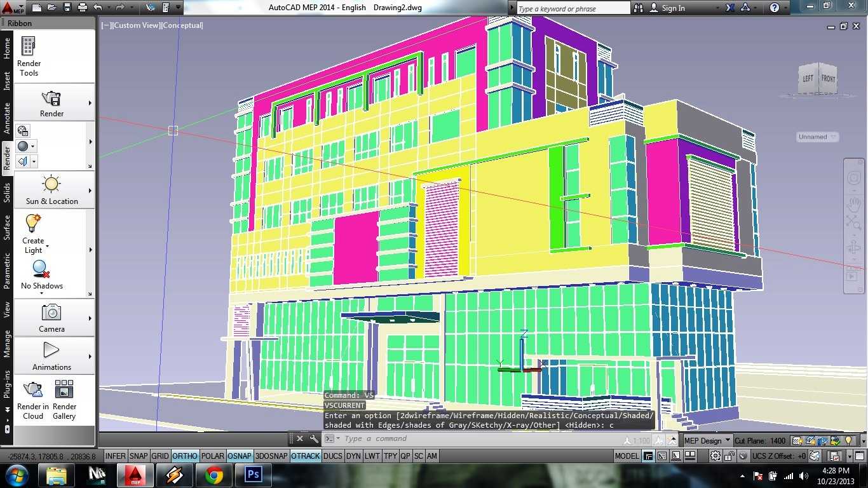Image resolution: width=868 pixels, height=488 pixels.
Task: Open the Create Light dropdown arrow
Action: [47, 247]
